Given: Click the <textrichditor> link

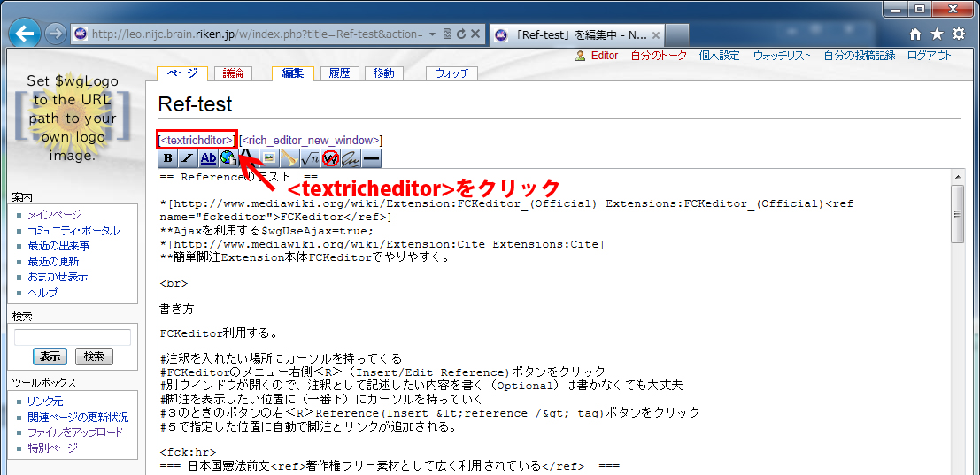Looking at the screenshot, I should [197, 140].
